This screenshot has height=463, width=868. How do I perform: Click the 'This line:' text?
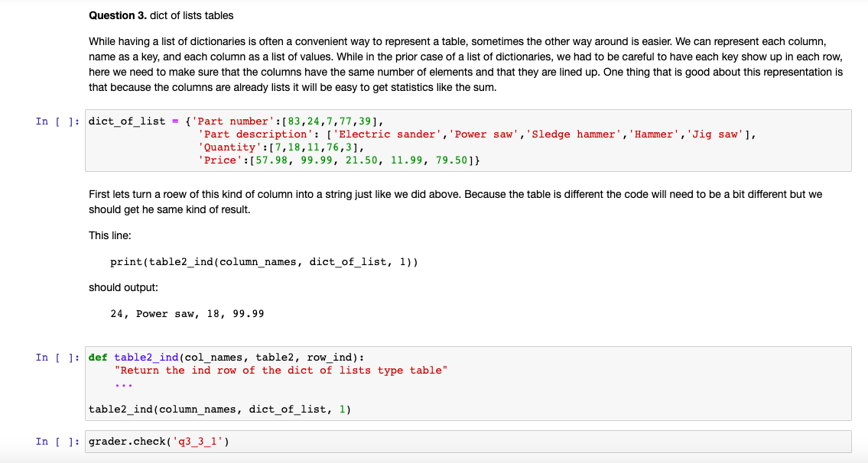pos(109,235)
